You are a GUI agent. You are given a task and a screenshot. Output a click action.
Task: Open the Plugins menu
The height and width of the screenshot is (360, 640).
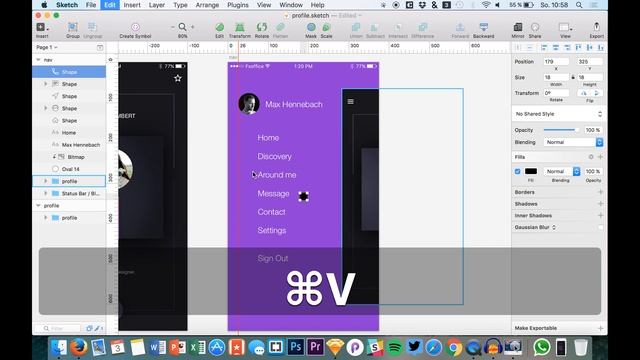(x=238, y=5)
